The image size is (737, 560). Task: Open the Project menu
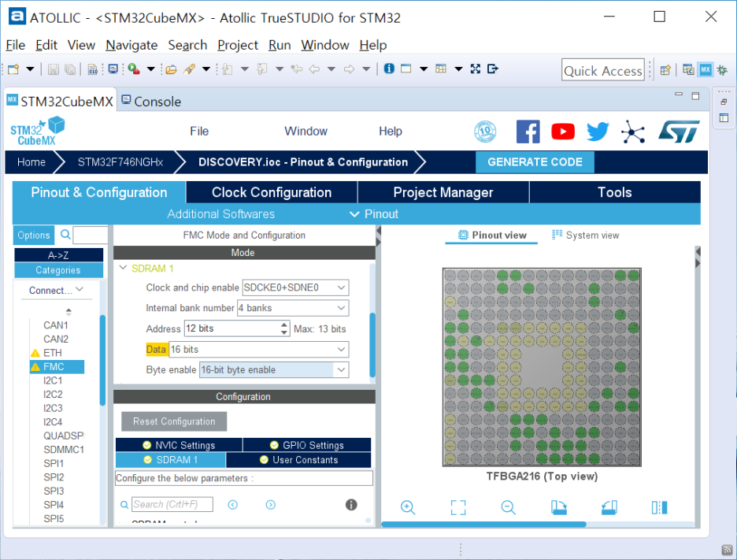pos(237,45)
